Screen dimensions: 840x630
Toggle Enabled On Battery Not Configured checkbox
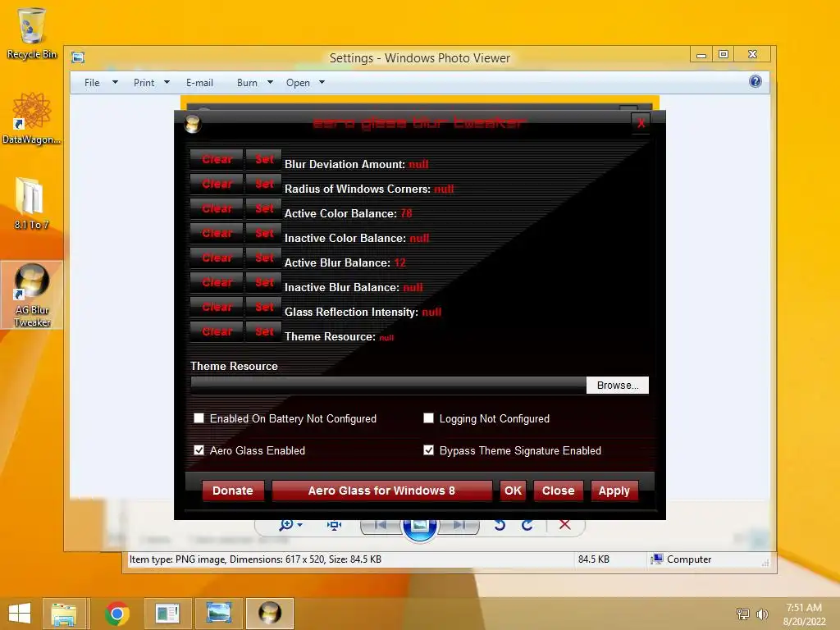[x=199, y=418]
